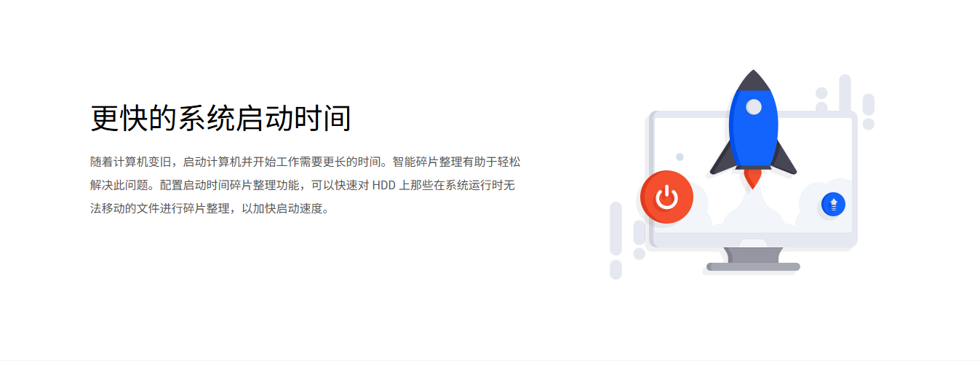Image resolution: width=980 pixels, height=375 pixels.
Task: Click the orange rocket flame
Action: click(753, 178)
